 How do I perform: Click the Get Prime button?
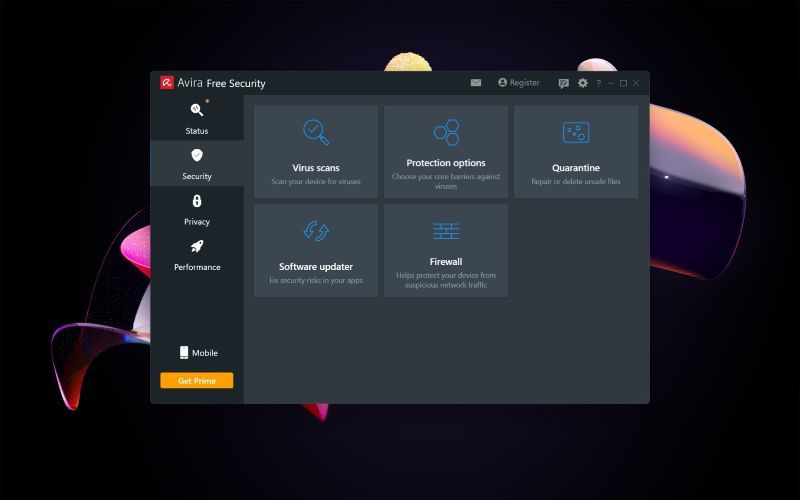196,381
